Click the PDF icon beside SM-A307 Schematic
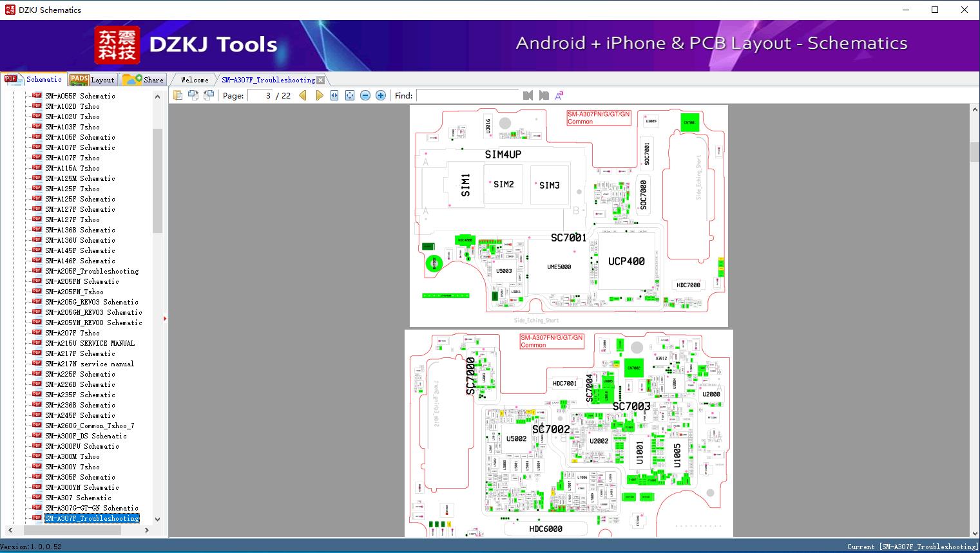 tap(37, 497)
